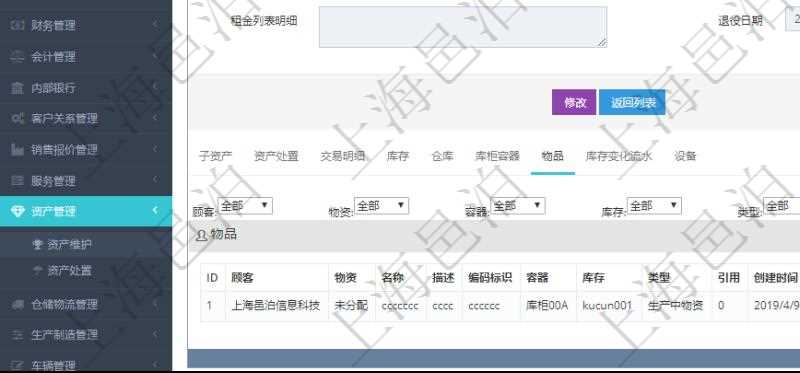Expand the 财务管理 menu chevron
The width and height of the screenshot is (800, 373).
pyautogui.click(x=155, y=24)
